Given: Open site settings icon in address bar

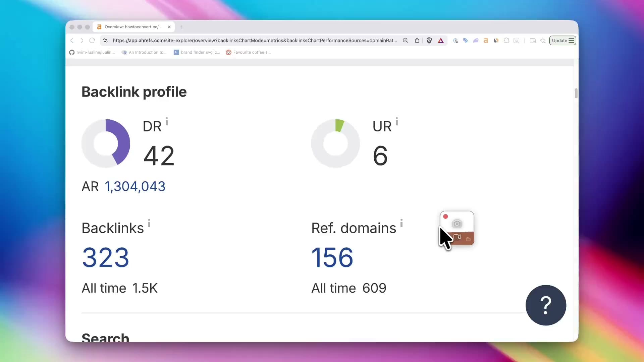Looking at the screenshot, I should 105,41.
